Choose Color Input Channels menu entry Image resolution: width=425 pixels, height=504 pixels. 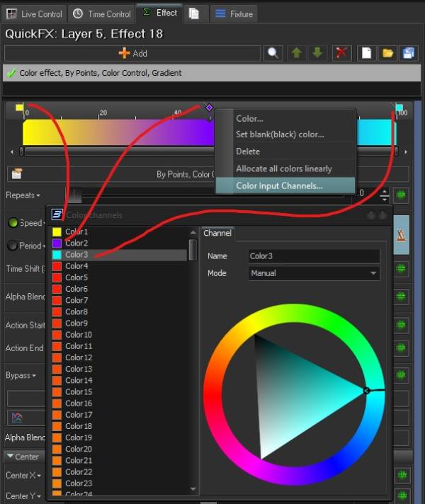pyautogui.click(x=279, y=186)
